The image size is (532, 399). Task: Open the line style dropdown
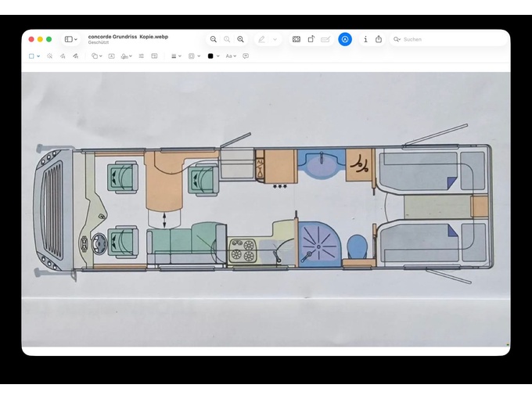pos(176,56)
